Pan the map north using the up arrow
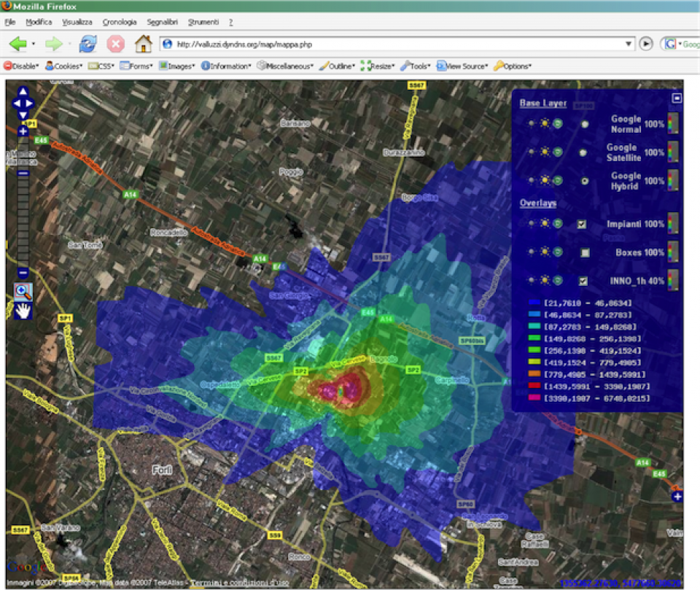 (x=23, y=93)
